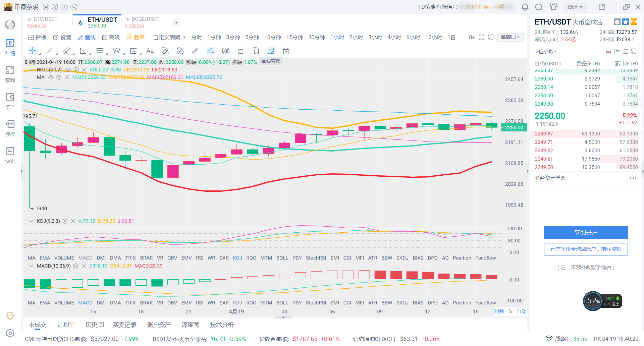Open CNY currency dropdown

coord(575,7)
